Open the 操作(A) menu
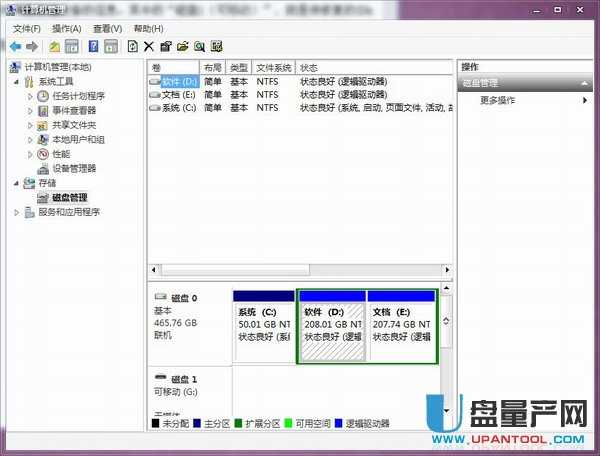The height and width of the screenshot is (456, 600). click(x=66, y=29)
